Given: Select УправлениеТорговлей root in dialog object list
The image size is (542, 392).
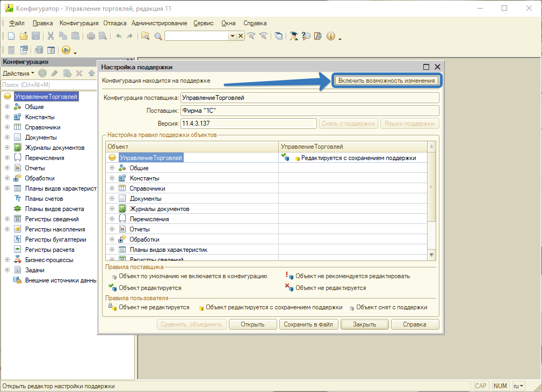Looking at the screenshot, I should click(x=150, y=158).
